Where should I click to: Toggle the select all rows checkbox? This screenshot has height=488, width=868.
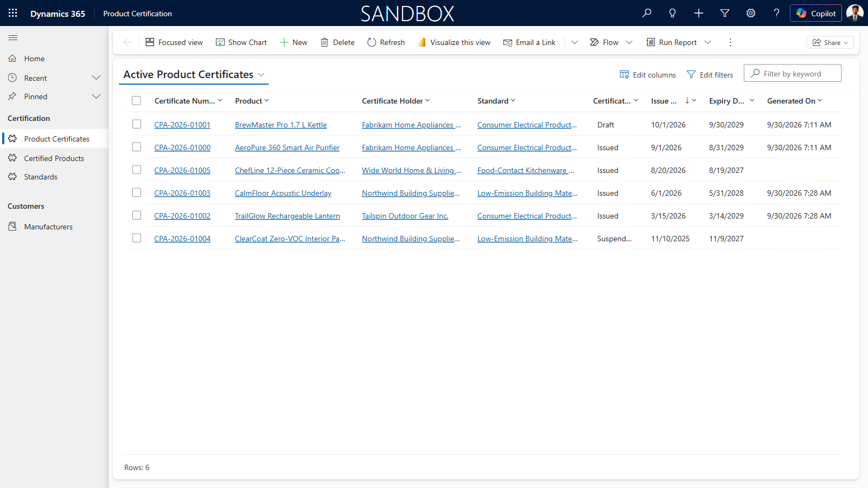(x=136, y=100)
